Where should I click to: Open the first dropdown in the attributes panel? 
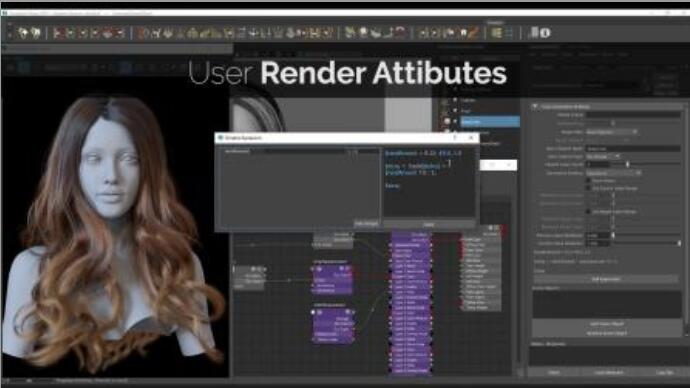[x=611, y=132]
